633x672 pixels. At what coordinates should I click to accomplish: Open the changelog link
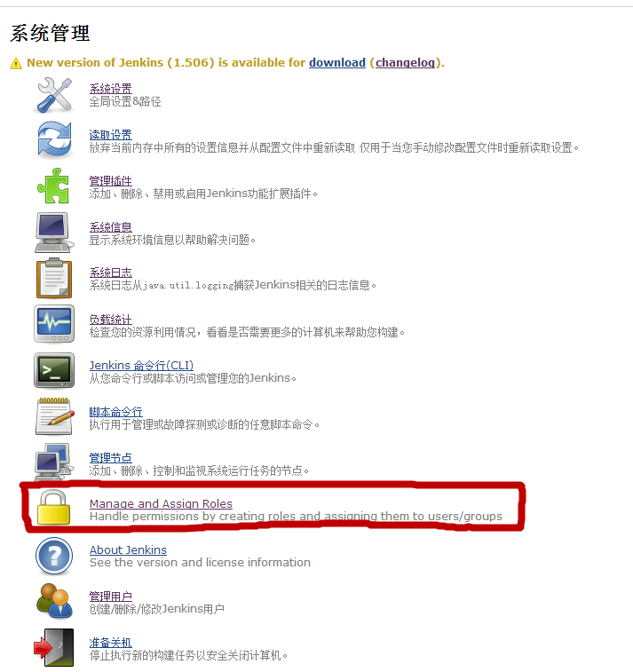(x=405, y=62)
